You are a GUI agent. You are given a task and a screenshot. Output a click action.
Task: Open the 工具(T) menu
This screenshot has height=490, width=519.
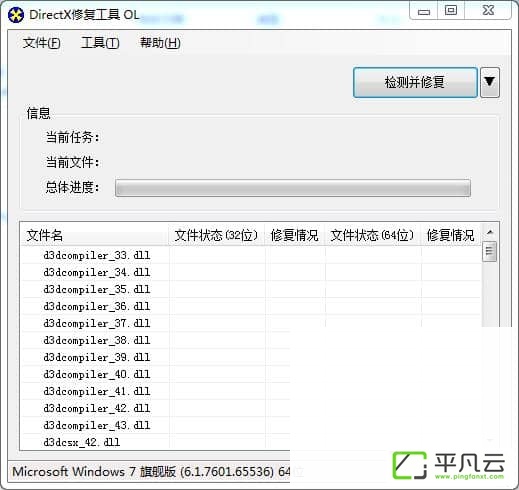click(x=100, y=43)
